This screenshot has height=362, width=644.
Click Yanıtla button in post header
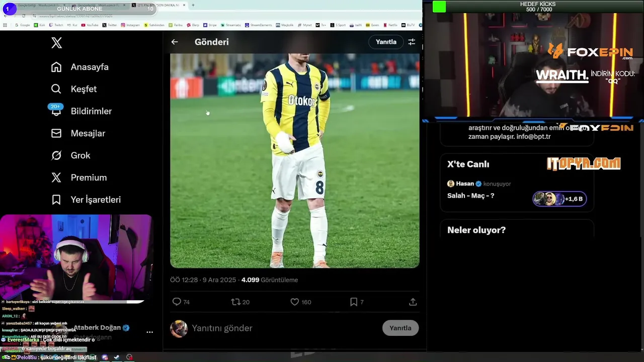[x=386, y=42]
